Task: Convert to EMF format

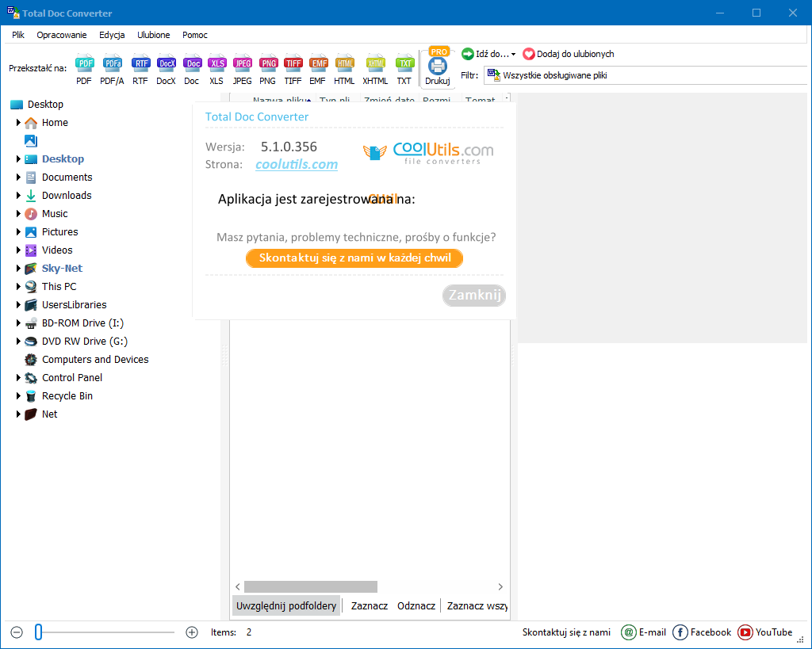Action: 318,70
